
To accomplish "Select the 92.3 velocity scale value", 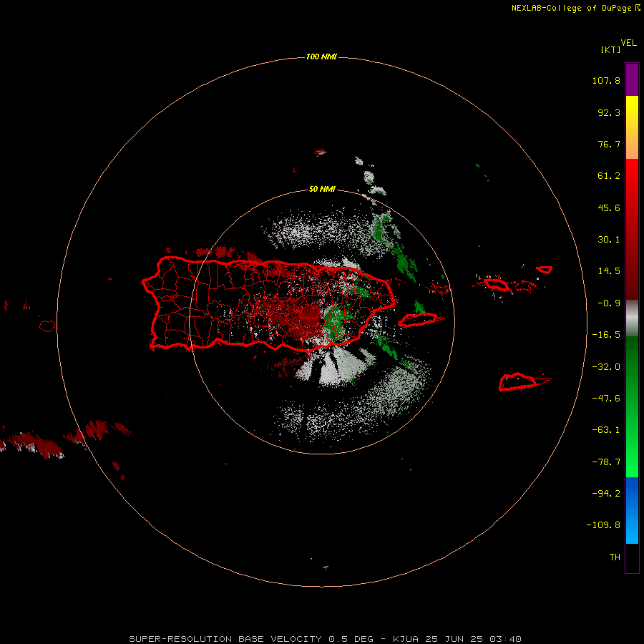I will coord(609,112).
